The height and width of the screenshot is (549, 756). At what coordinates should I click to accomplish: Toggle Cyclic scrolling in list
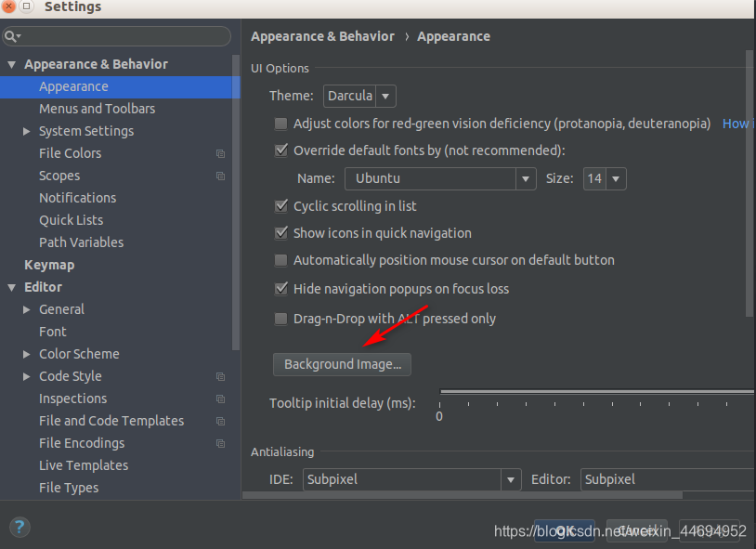(280, 206)
